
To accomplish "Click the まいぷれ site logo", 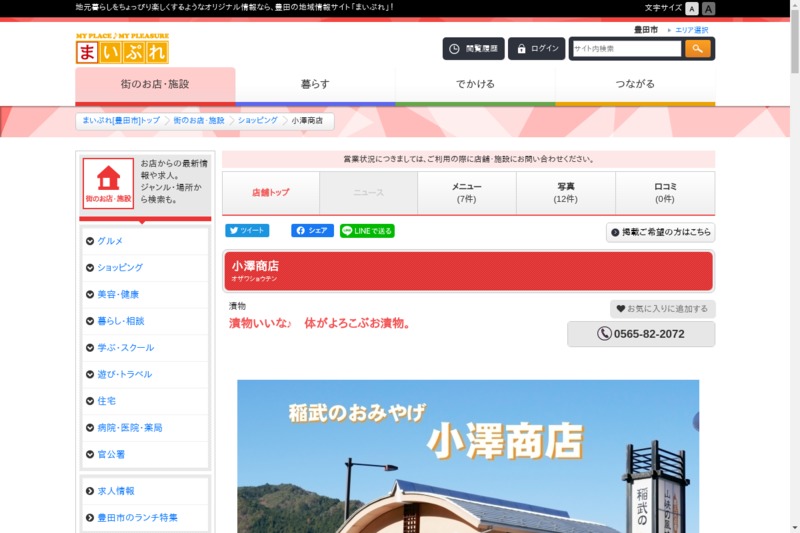I will click(122, 49).
